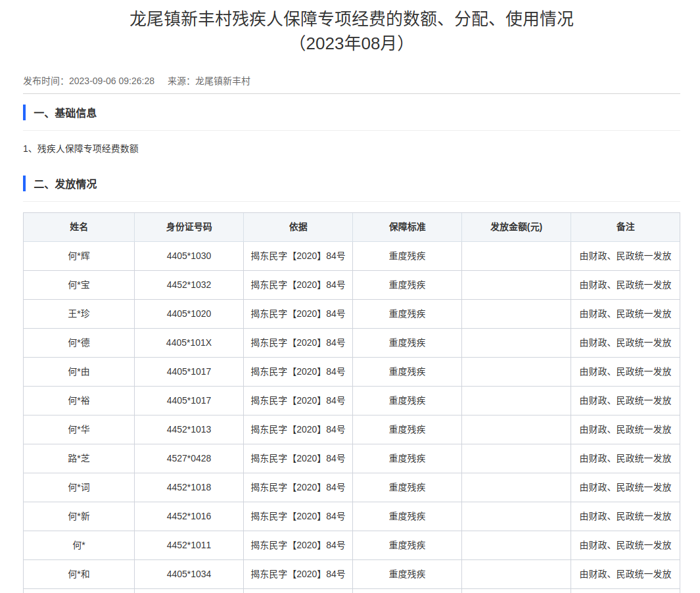Click the section heading 一、基础信息
700x593 pixels.
tap(65, 114)
